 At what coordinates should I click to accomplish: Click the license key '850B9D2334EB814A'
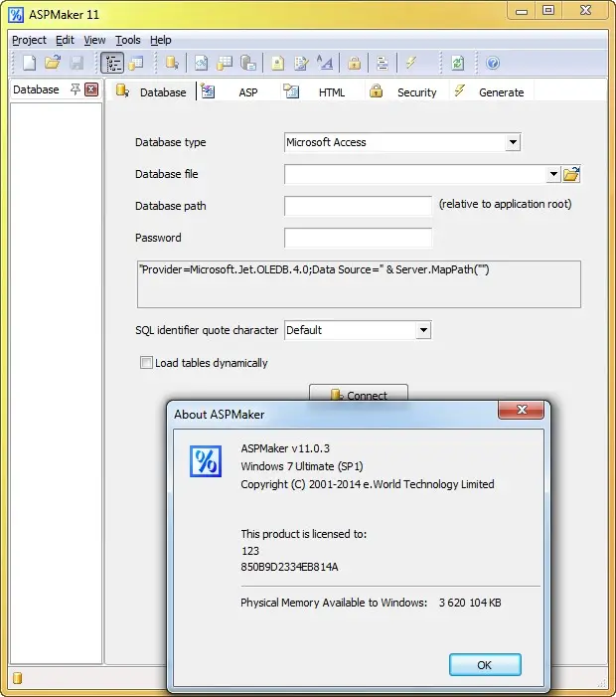[x=289, y=567]
